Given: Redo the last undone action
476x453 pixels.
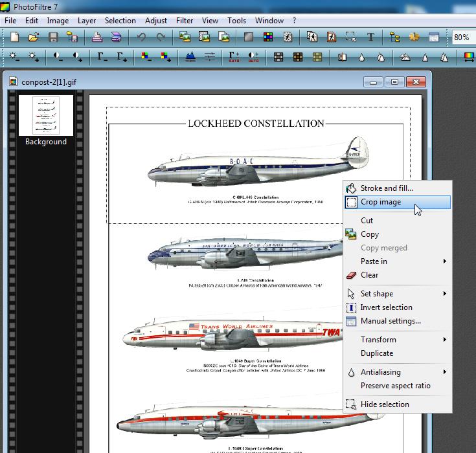Looking at the screenshot, I should click(161, 38).
